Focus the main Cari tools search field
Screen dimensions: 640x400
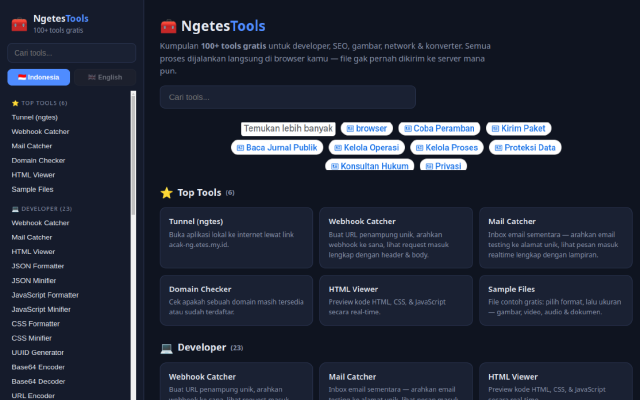tap(288, 97)
